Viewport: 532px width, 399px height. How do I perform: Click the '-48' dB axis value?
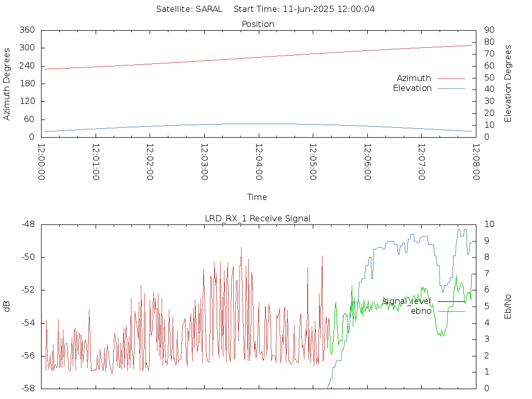[x=28, y=224]
